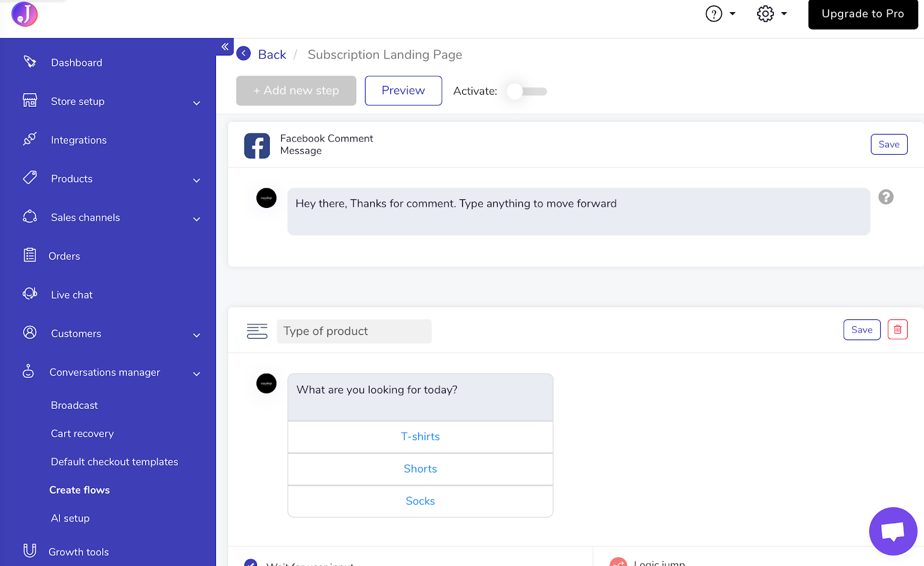Click the Facebook logo icon
The width and height of the screenshot is (924, 566).
click(257, 146)
